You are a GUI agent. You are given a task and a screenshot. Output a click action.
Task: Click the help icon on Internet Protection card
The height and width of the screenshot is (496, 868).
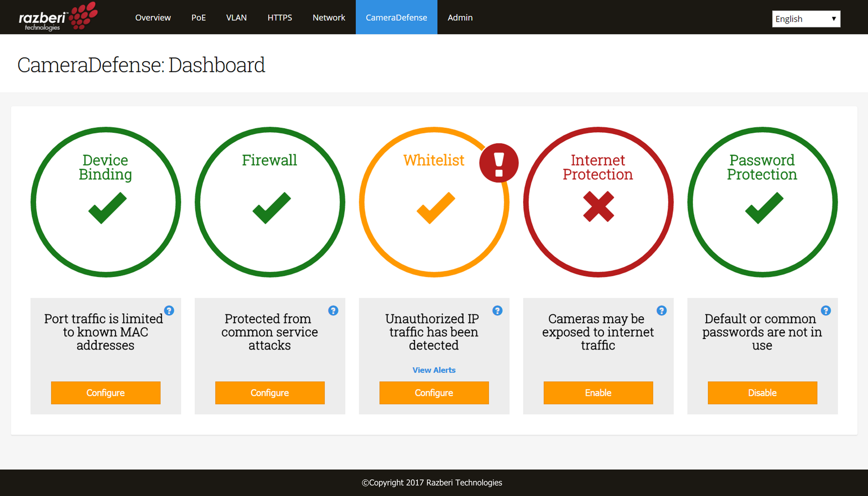(x=661, y=311)
